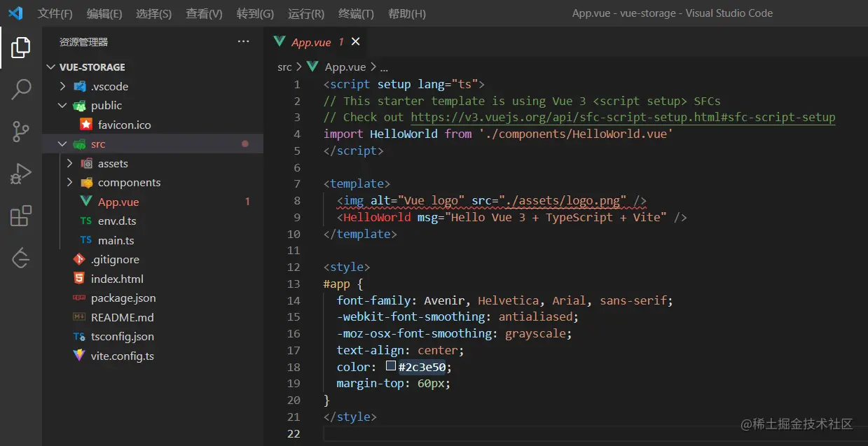Click the .vscode folder icon
Screen dimensions: 868x446
click(79, 86)
